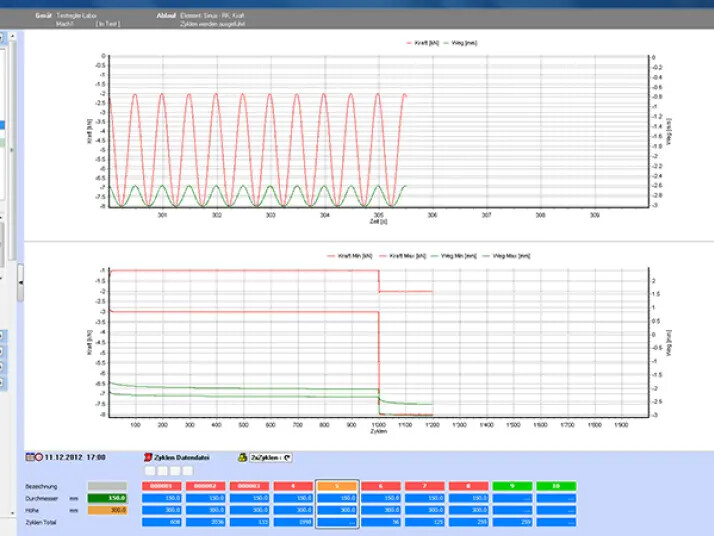Click the ZuZyklen refresh arrow

[288, 457]
